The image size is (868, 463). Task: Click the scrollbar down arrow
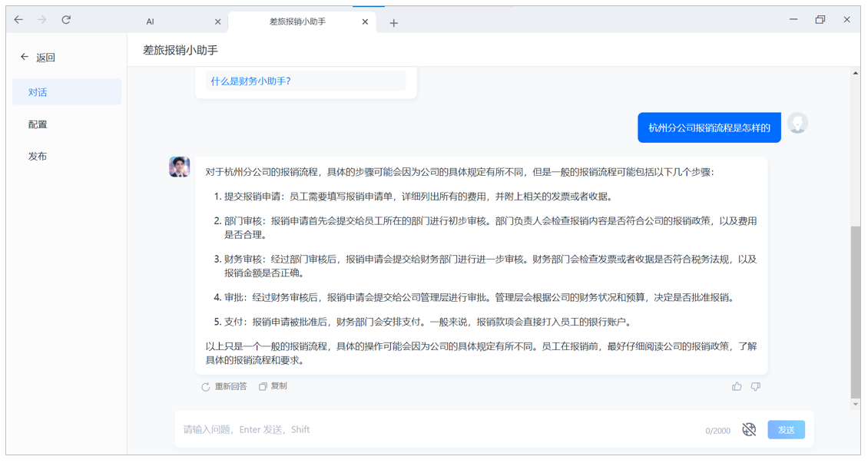[x=856, y=404]
